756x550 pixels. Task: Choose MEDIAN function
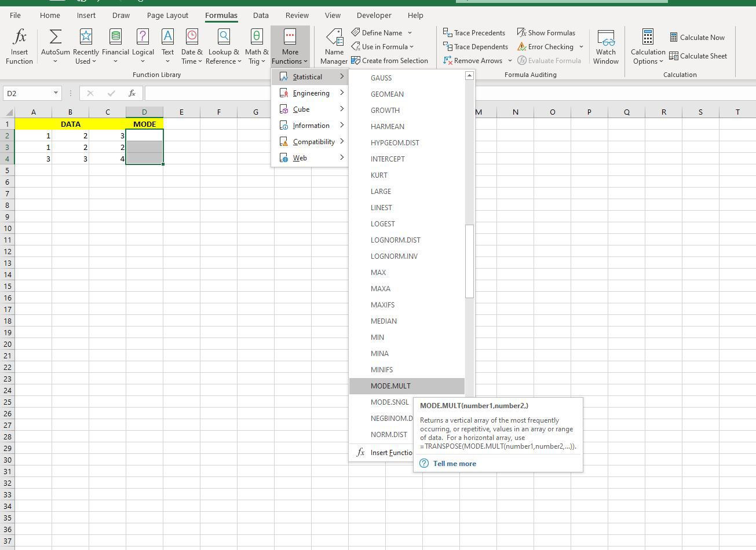click(407, 321)
